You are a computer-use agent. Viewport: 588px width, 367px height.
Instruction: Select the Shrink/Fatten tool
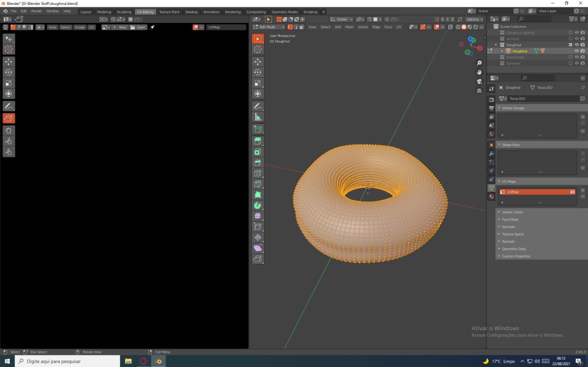pos(258,238)
